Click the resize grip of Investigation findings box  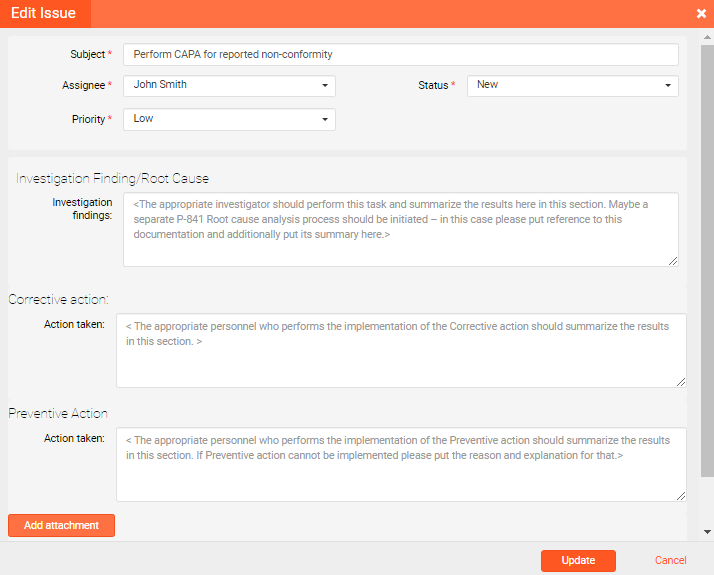(672, 260)
